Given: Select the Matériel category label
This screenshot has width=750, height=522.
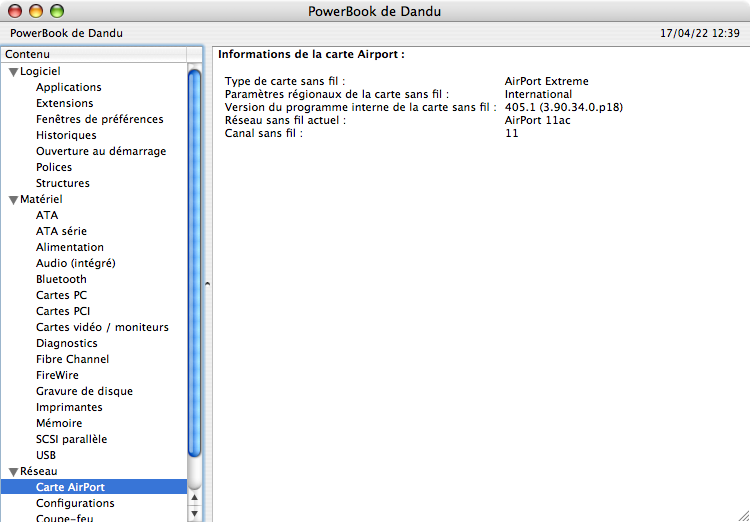Looking at the screenshot, I should tap(41, 199).
